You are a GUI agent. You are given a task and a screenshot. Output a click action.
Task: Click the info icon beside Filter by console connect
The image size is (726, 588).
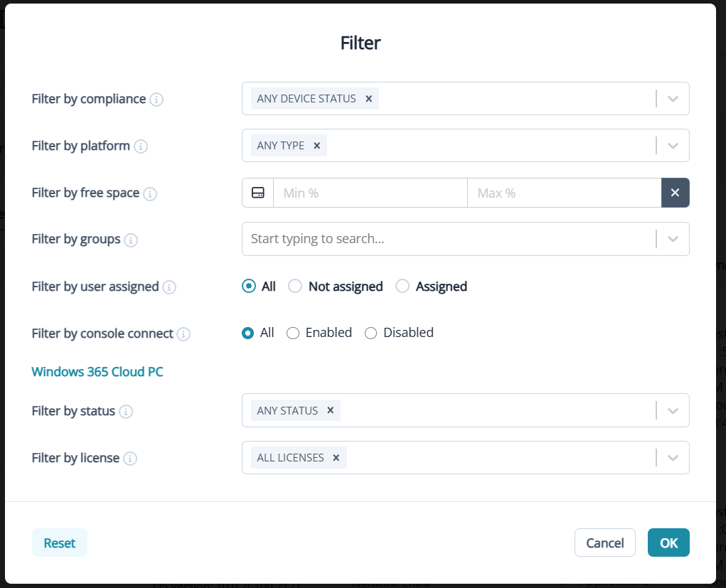coord(183,333)
